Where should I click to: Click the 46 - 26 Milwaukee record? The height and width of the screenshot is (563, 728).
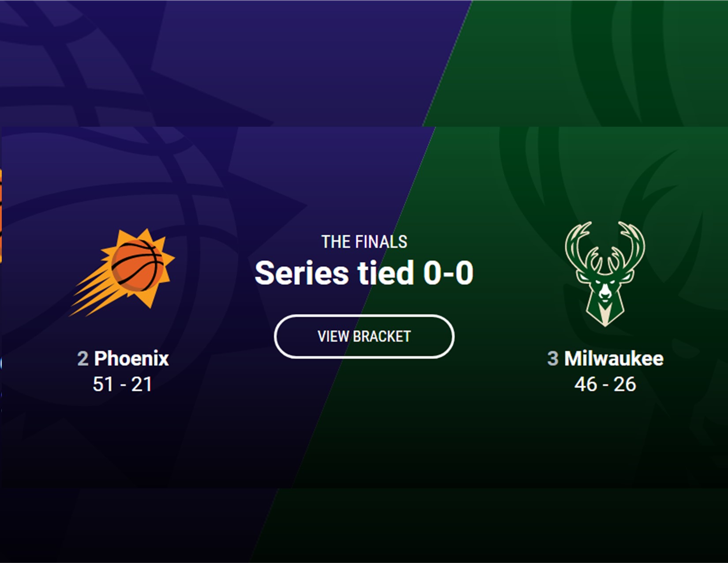605,384
